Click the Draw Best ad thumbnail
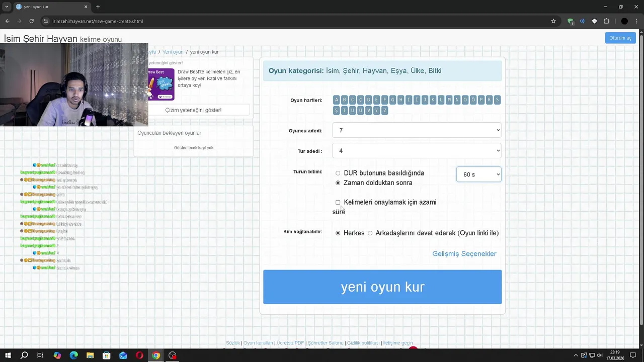644x362 pixels. click(x=160, y=84)
